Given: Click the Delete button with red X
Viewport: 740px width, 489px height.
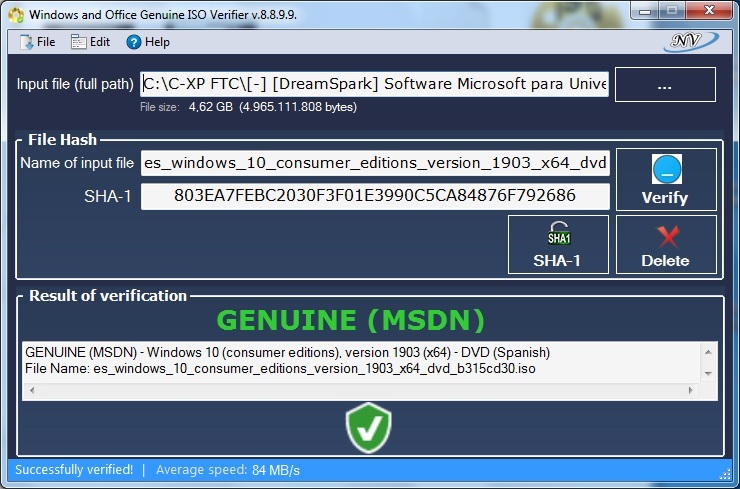Looking at the screenshot, I should click(665, 244).
